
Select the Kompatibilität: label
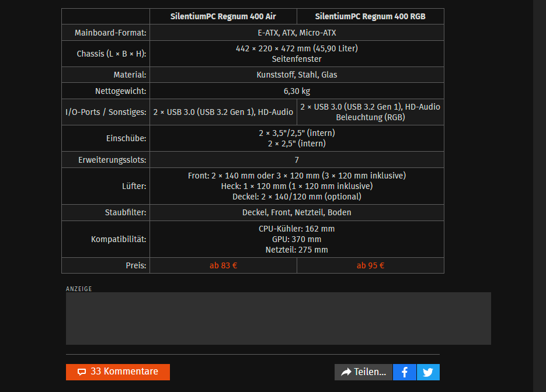(x=119, y=239)
